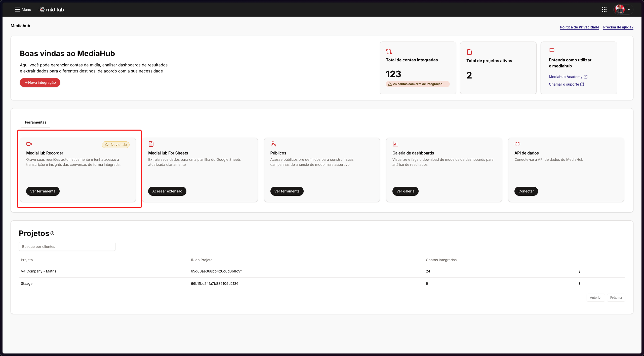Viewport: 644px width, 356px height.
Task: Open the hamburger Menu icon
Action: tap(17, 10)
